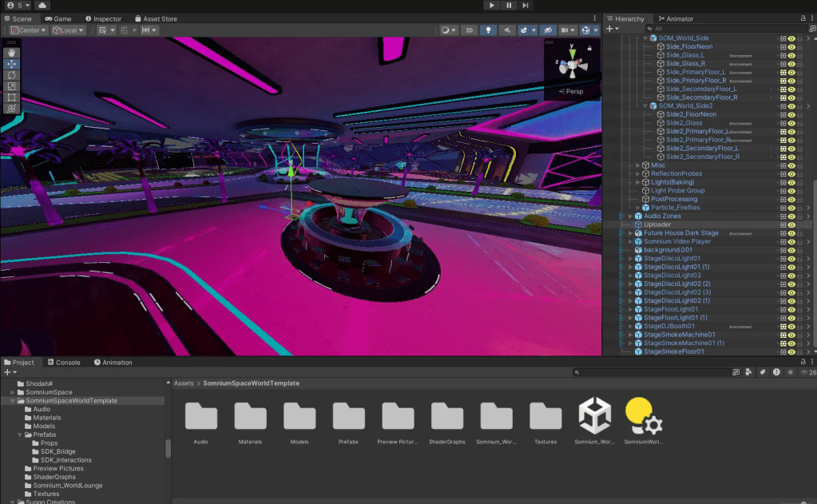
Task: Click the Pause playback button
Action: pyautogui.click(x=509, y=6)
